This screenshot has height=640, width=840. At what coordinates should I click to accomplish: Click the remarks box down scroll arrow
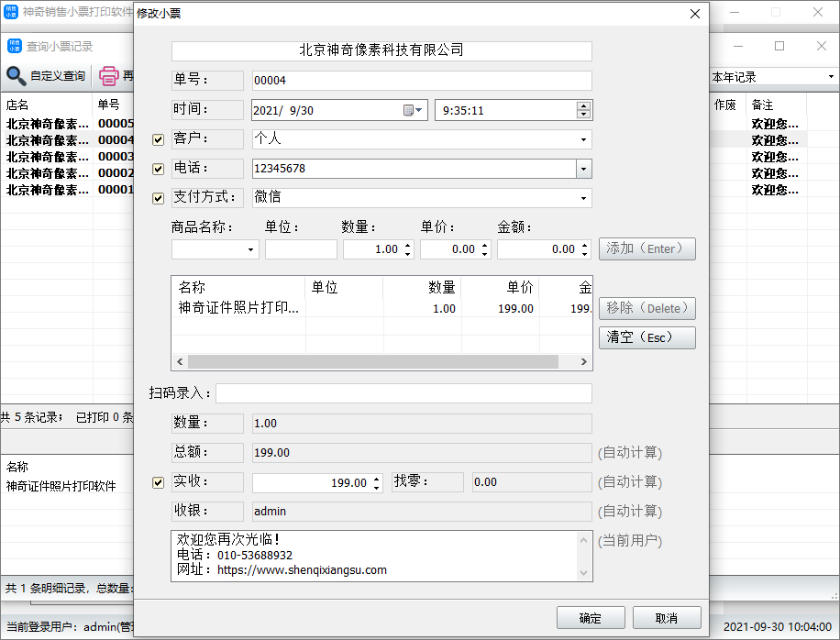click(x=583, y=573)
